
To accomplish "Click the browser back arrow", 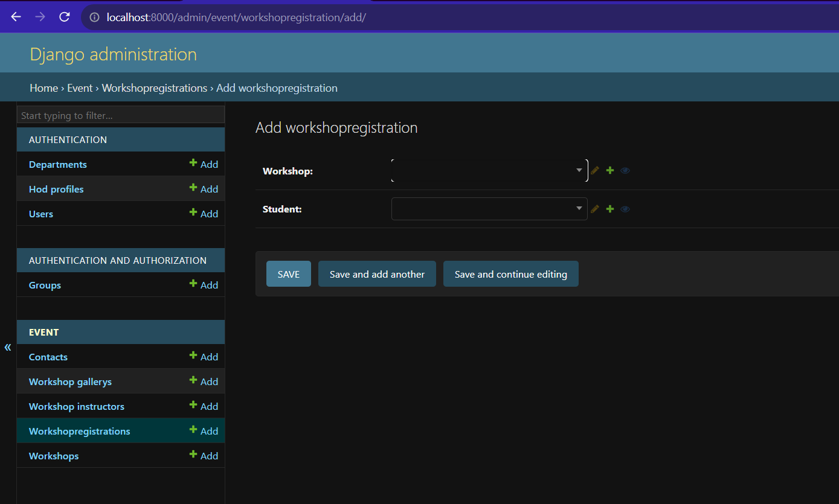I will 16,17.
